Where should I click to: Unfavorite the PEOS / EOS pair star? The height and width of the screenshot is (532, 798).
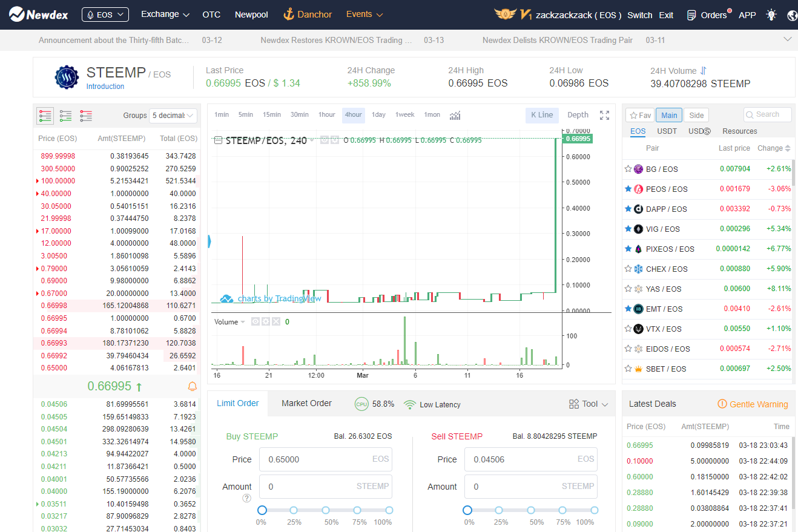[628, 189]
